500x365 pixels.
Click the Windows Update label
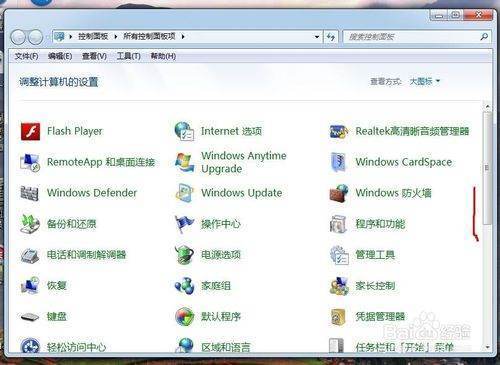(242, 193)
